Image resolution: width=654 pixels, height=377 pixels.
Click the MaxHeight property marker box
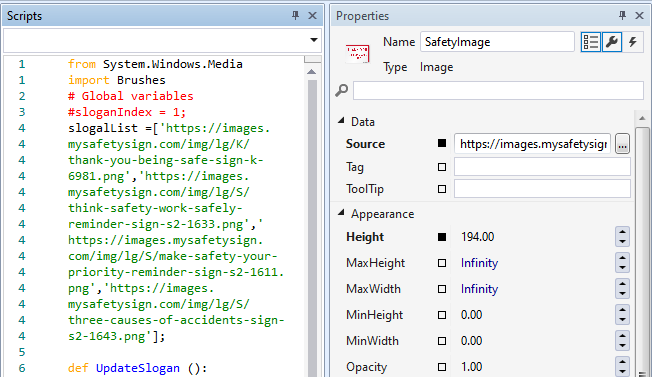pos(442,263)
